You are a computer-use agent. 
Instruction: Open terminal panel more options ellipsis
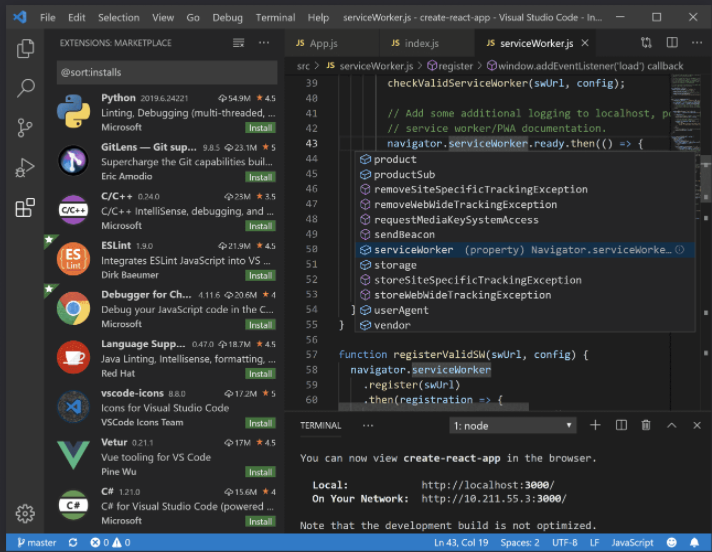[368, 425]
